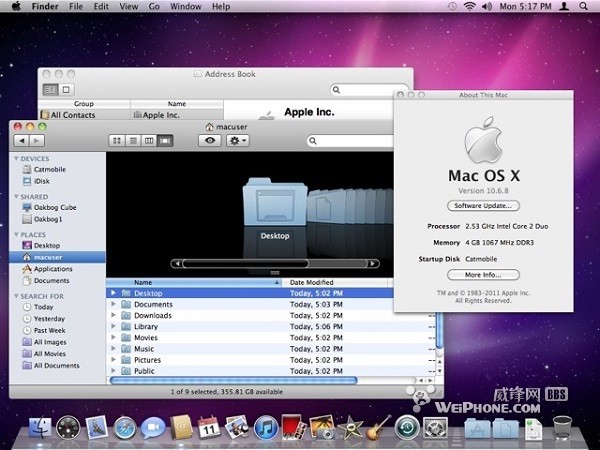Screen dimensions: 600x450
Task: Sort by Name column header
Action: click(194, 282)
